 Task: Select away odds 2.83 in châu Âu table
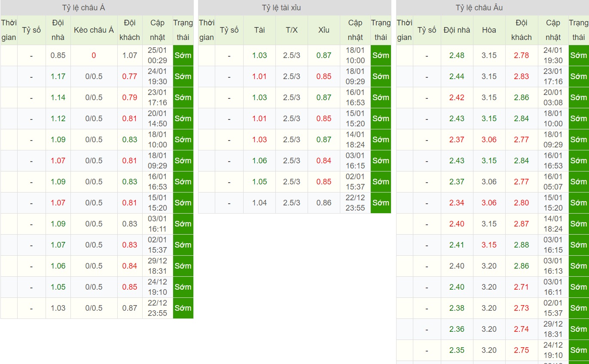[x=522, y=76]
